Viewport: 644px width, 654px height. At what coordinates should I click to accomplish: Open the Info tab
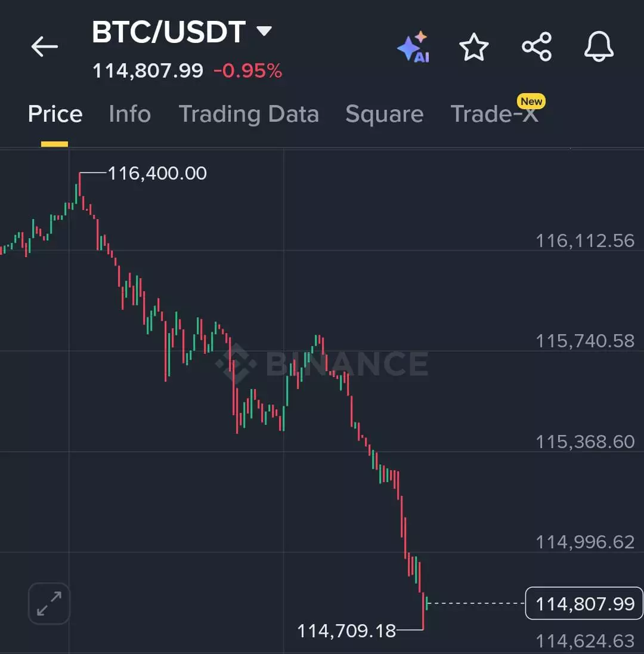(x=129, y=114)
